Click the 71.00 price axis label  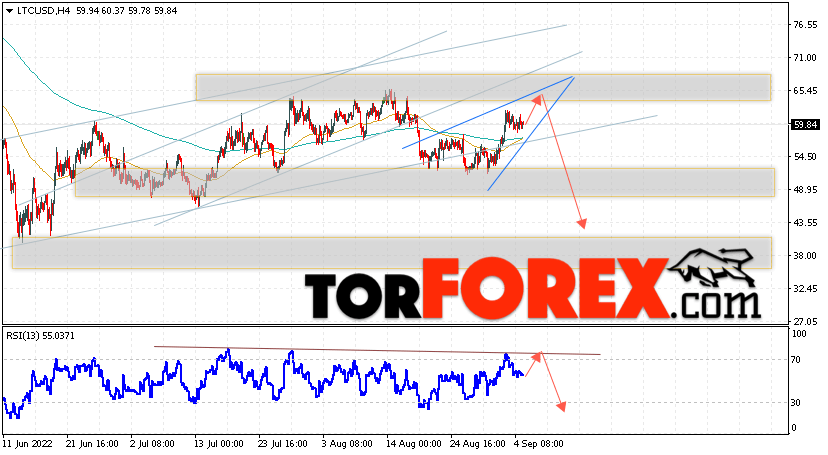[x=805, y=58]
